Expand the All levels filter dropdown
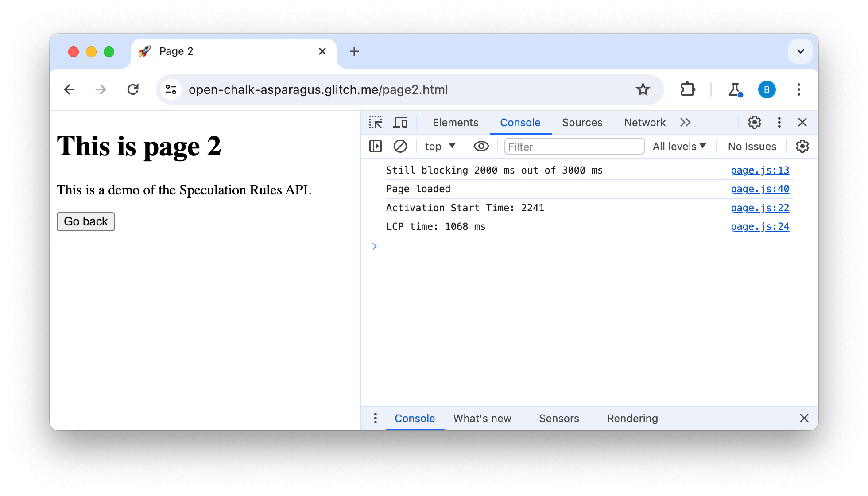The image size is (868, 496). tap(680, 146)
